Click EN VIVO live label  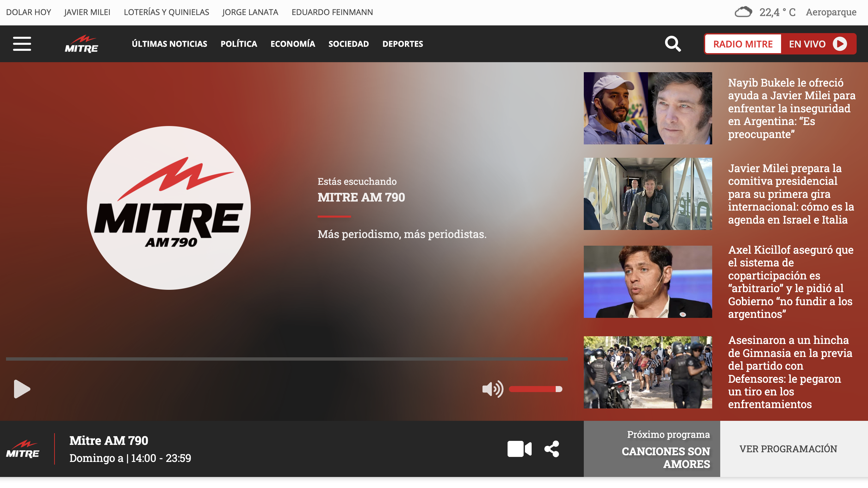click(807, 44)
